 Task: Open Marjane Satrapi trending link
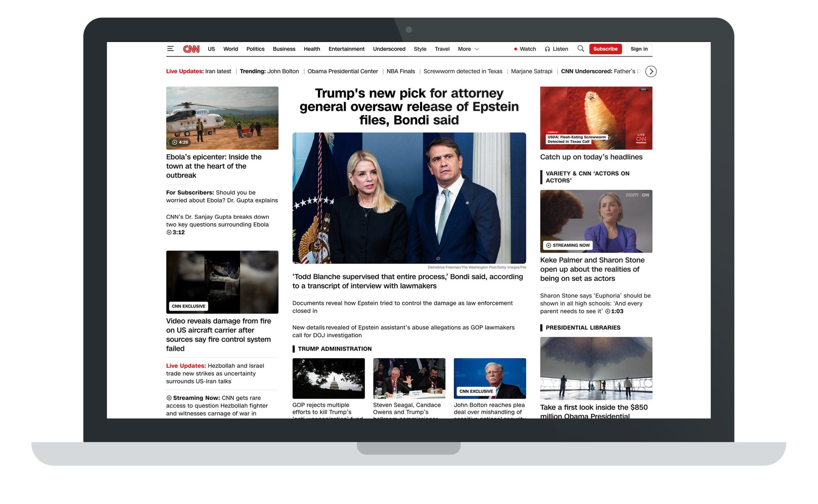(x=532, y=71)
